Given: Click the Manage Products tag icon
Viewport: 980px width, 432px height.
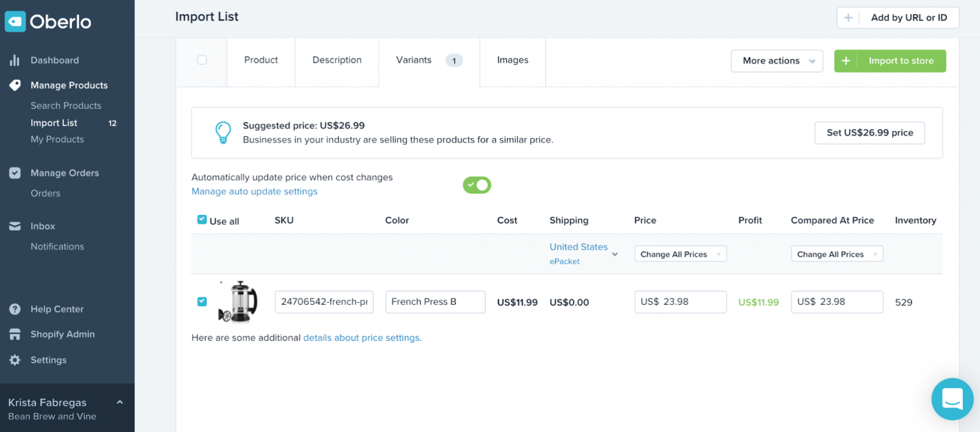Looking at the screenshot, I should [x=14, y=85].
